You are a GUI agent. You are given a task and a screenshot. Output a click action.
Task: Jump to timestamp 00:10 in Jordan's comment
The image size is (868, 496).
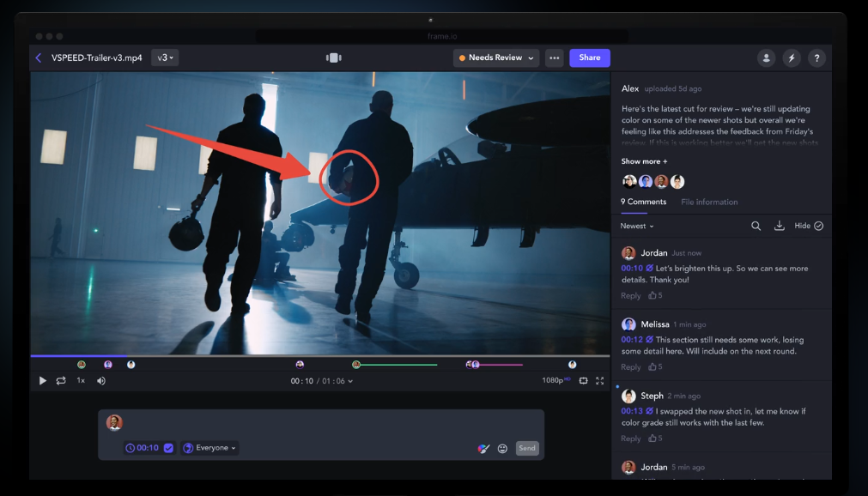(632, 269)
